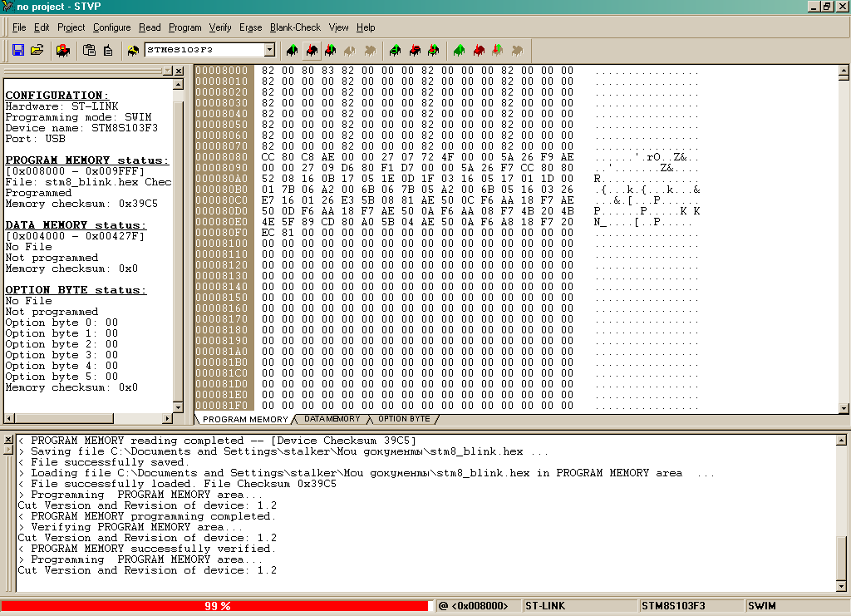Screen dimensions: 851x616
Task: Switch to the OPTION BYTE tab
Action: point(404,419)
